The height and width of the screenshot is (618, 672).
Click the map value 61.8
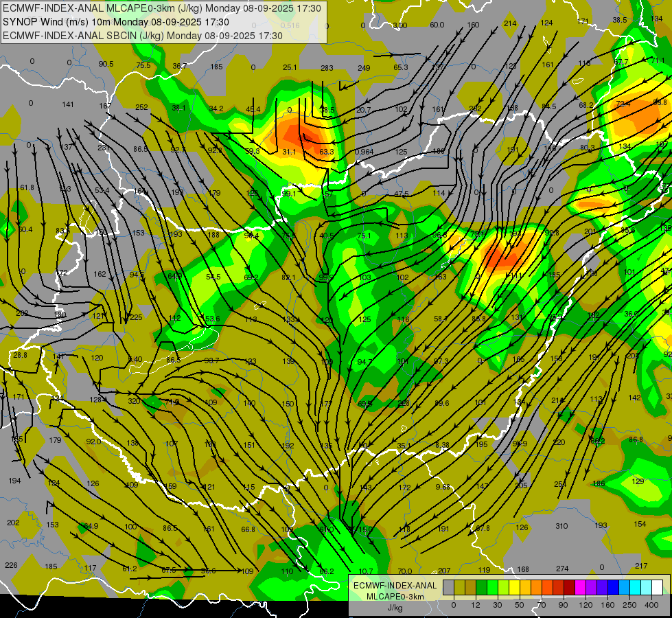click(x=27, y=188)
